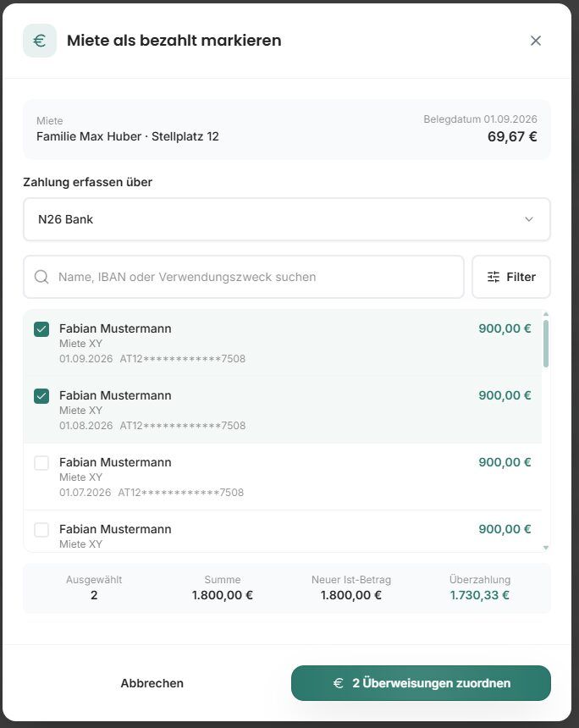This screenshot has width=579, height=728.
Task: Uncheck the 01.08.2026 Fabian Mustermann transfer
Action: click(41, 396)
